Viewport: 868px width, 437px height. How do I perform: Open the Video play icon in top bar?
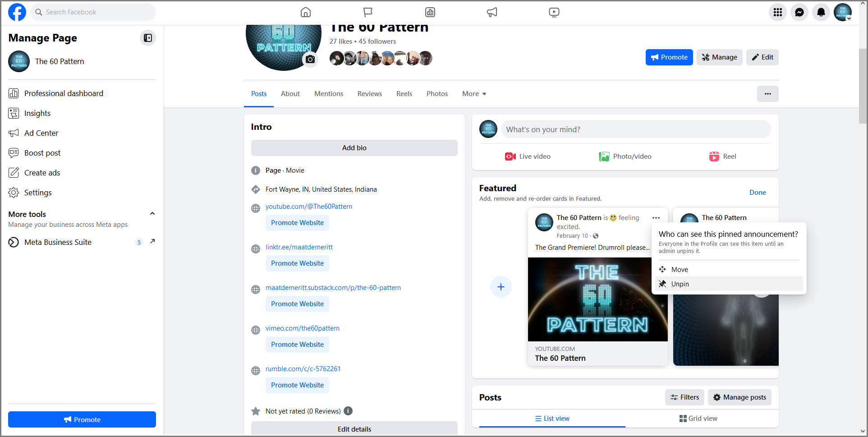(x=554, y=12)
